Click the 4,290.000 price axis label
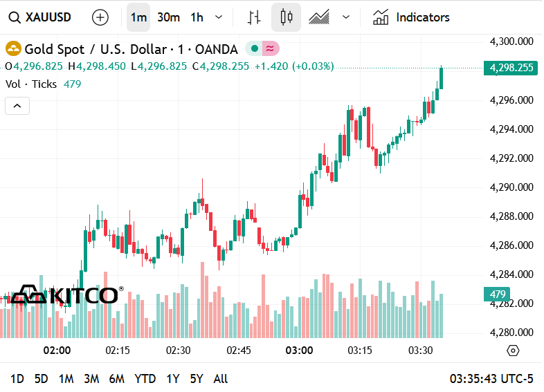The width and height of the screenshot is (544, 392). (x=511, y=187)
